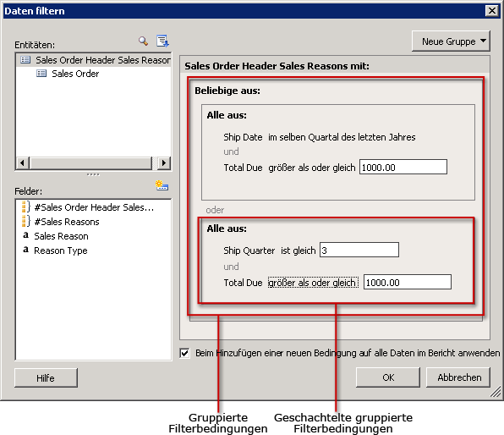Click the focused 'größer als oder gleich' operator

coord(313,283)
